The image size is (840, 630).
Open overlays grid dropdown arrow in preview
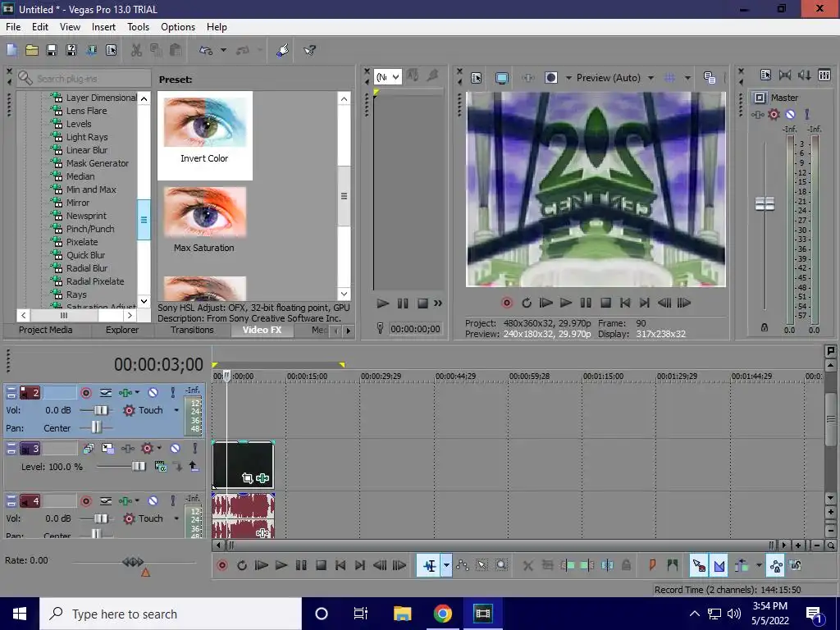point(687,78)
